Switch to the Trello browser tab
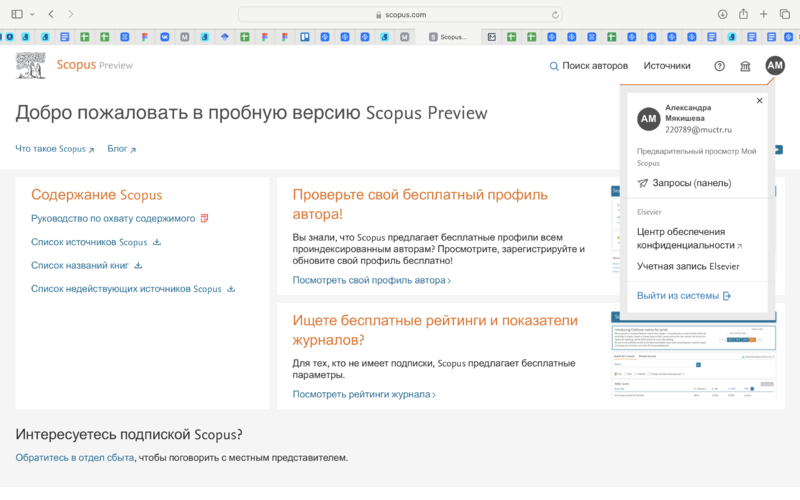 (305, 37)
